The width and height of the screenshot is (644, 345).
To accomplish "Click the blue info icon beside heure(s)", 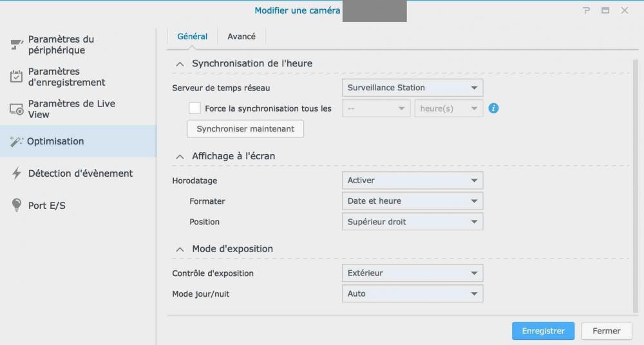I will (494, 108).
